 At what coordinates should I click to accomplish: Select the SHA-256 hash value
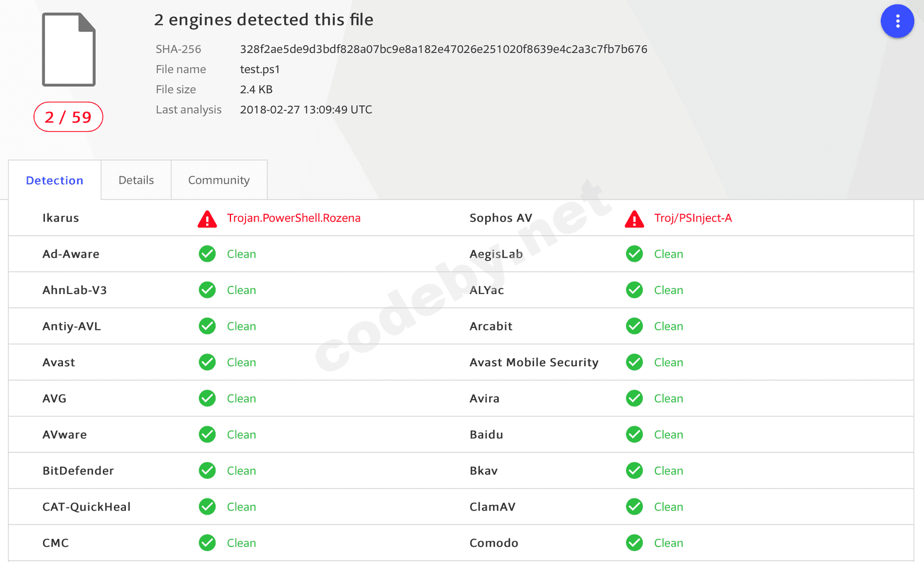444,49
